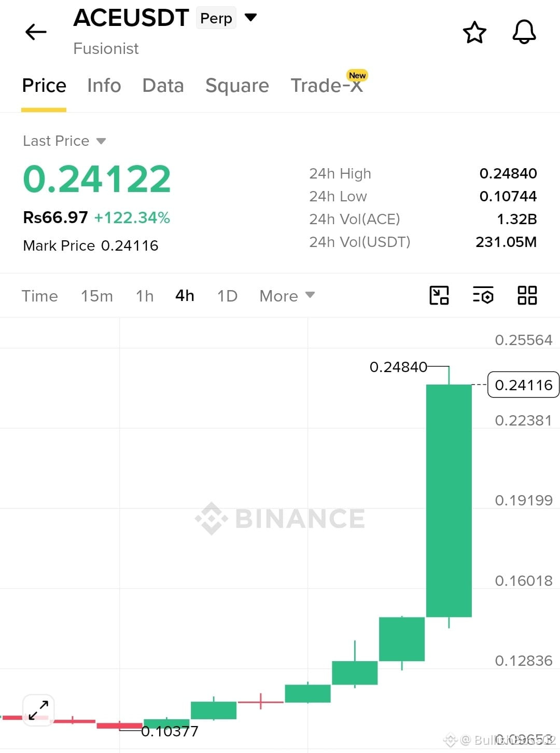
Task: Add ACEUSDT to favorites with star
Action: tap(474, 32)
